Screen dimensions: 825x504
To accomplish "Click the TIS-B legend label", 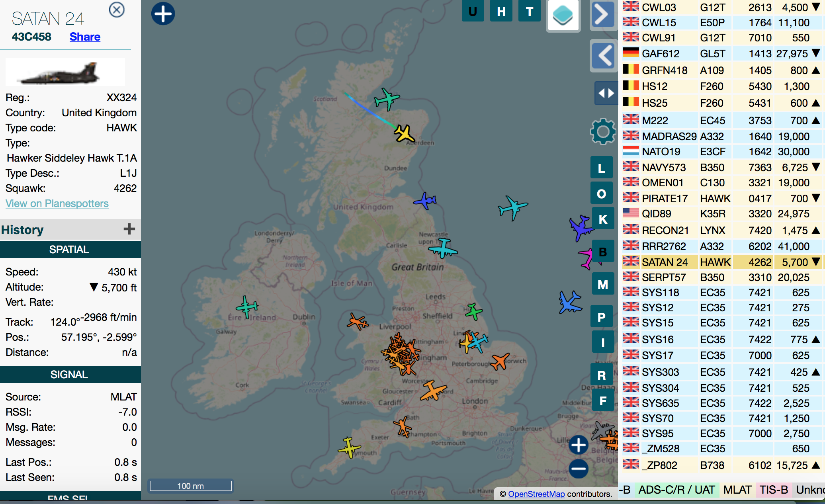I will (x=774, y=490).
